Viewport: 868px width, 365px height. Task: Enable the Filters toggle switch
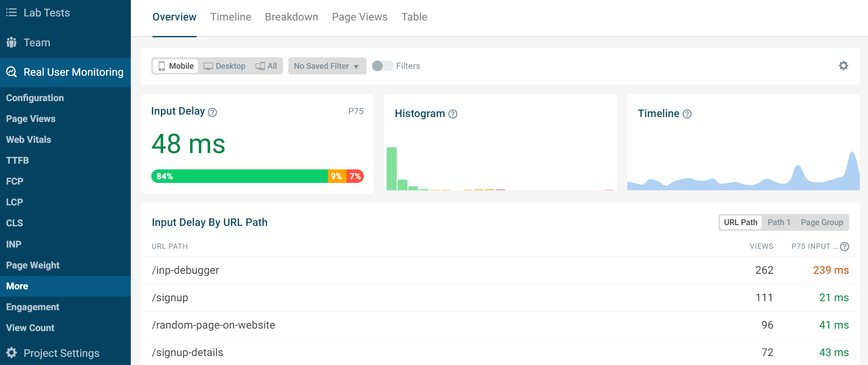pyautogui.click(x=382, y=66)
